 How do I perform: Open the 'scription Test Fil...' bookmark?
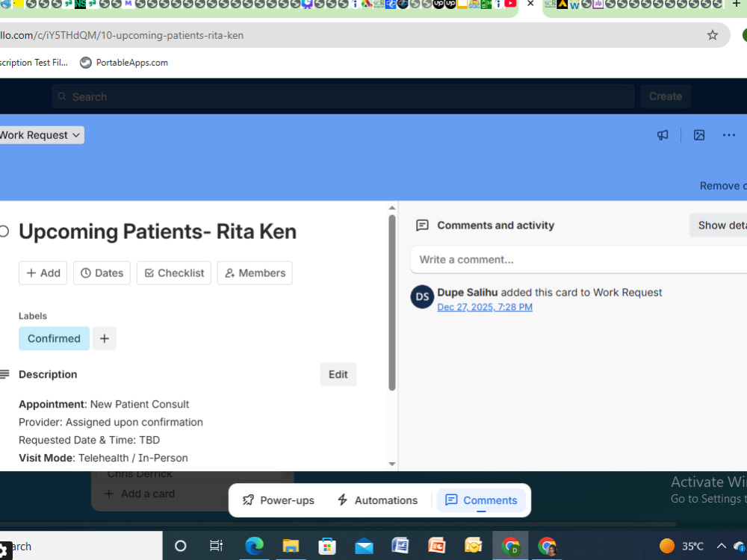click(x=34, y=63)
